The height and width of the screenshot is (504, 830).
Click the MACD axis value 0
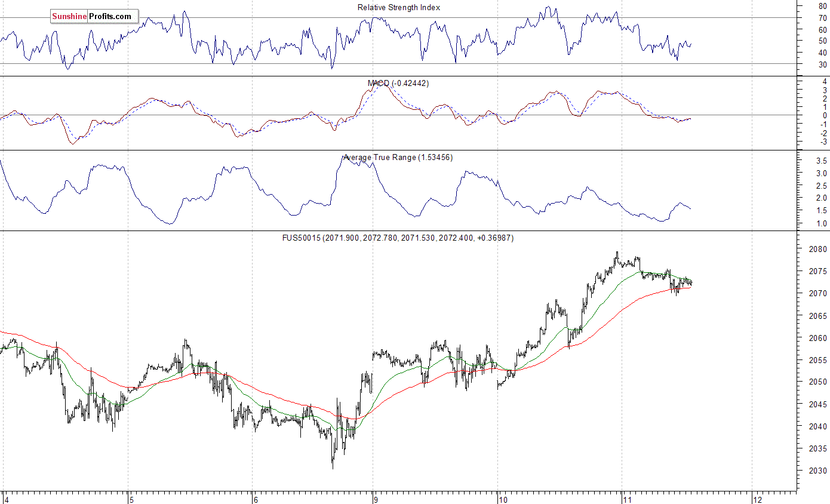(825, 115)
